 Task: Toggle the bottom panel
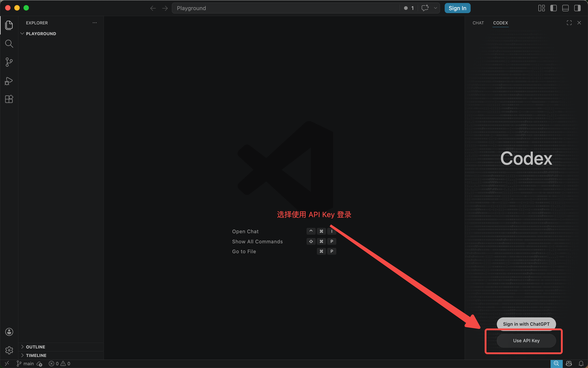tap(565, 8)
